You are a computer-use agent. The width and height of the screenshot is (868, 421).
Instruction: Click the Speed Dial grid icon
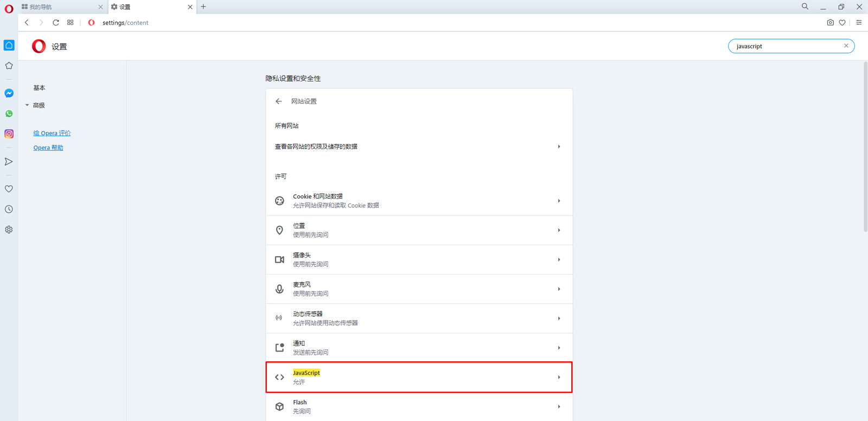(x=71, y=23)
